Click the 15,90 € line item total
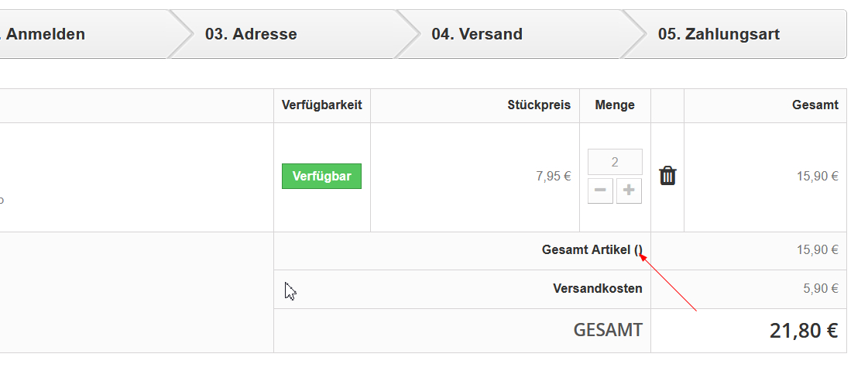 (x=817, y=176)
